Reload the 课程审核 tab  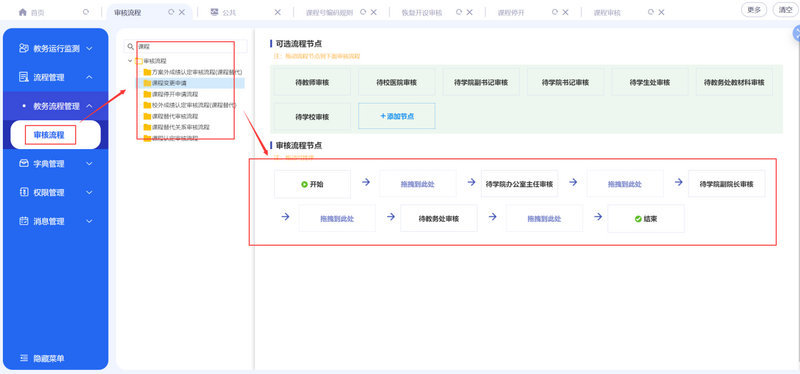pos(651,12)
